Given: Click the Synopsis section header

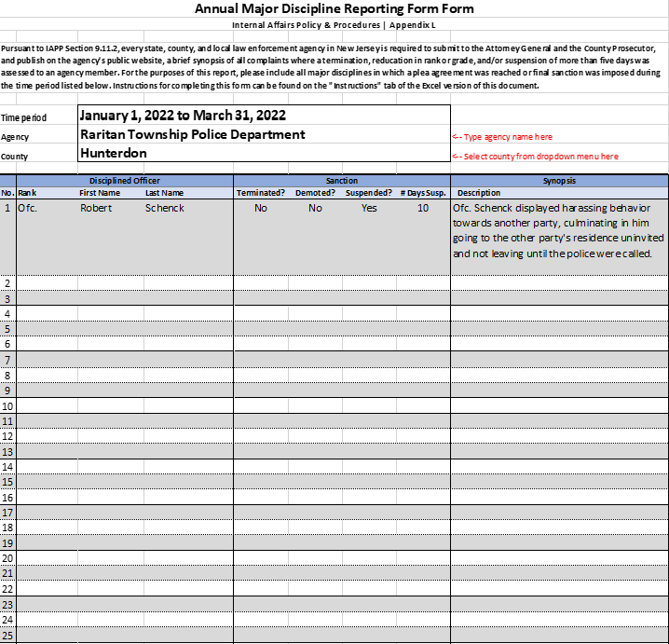Looking at the screenshot, I should (x=559, y=180).
